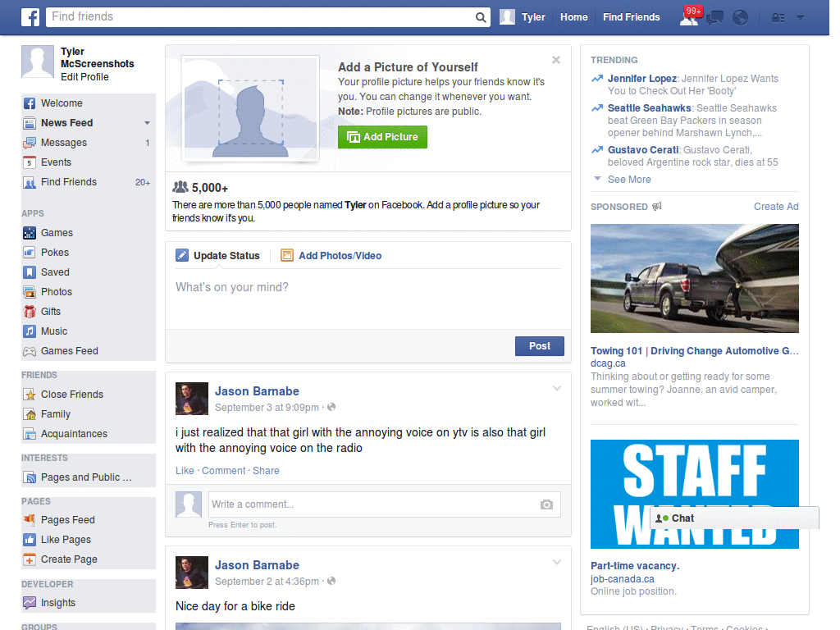Open Seattle Seahawks trending topic
The height and width of the screenshot is (630, 840).
[650, 108]
